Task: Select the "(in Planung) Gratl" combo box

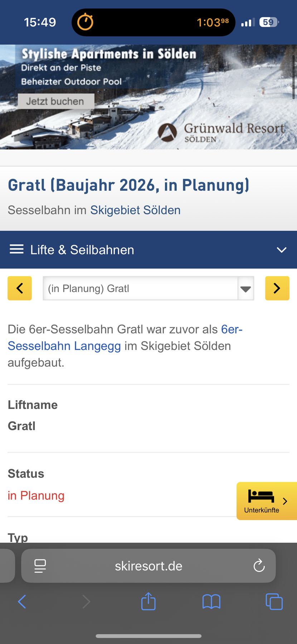Action: click(x=140, y=288)
